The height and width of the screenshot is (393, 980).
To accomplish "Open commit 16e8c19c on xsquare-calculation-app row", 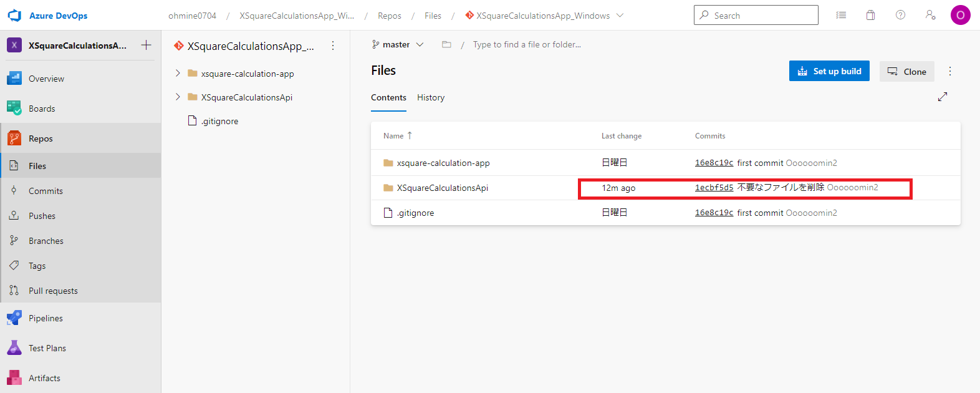I will click(x=714, y=163).
